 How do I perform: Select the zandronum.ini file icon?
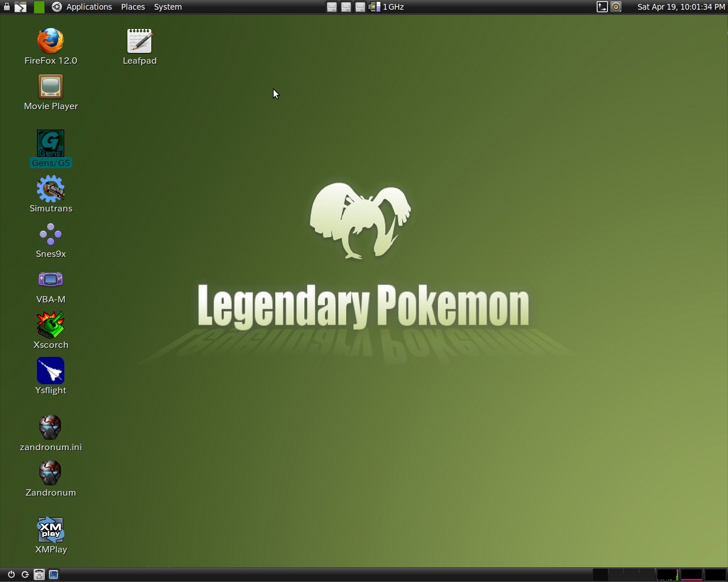[51, 428]
